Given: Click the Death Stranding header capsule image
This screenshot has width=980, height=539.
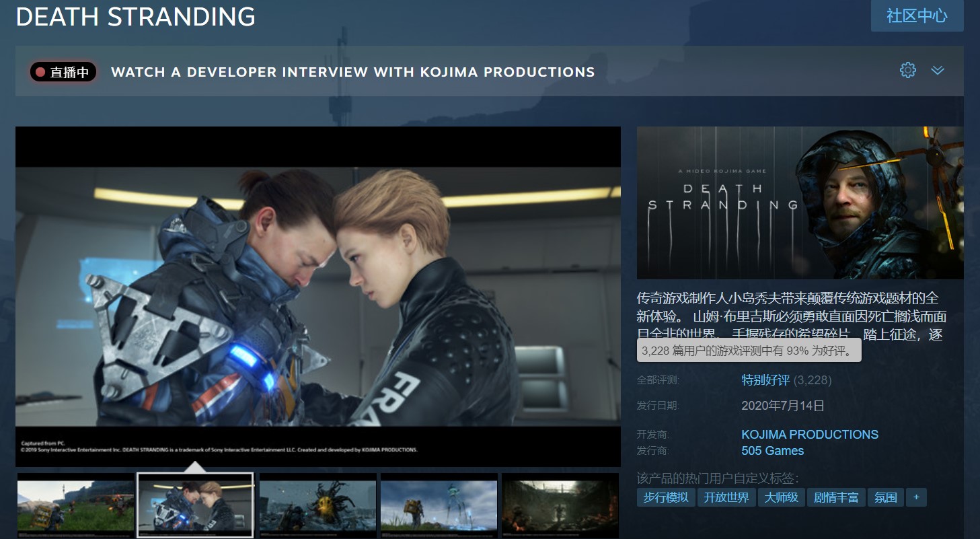Looking at the screenshot, I should tap(800, 203).
